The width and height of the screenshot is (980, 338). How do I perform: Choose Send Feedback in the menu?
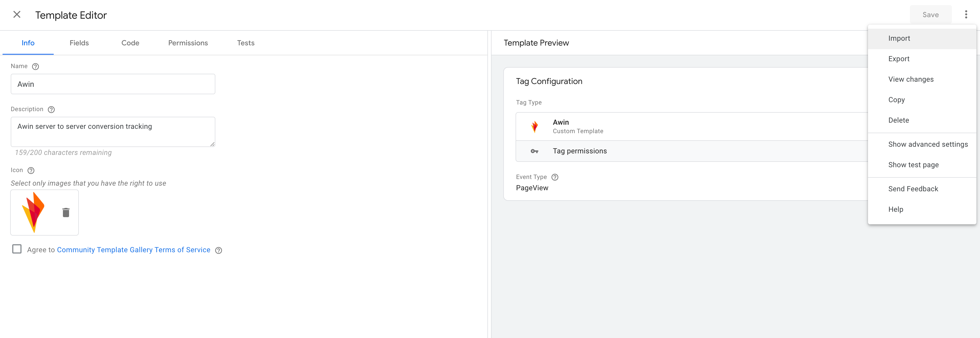click(922, 189)
